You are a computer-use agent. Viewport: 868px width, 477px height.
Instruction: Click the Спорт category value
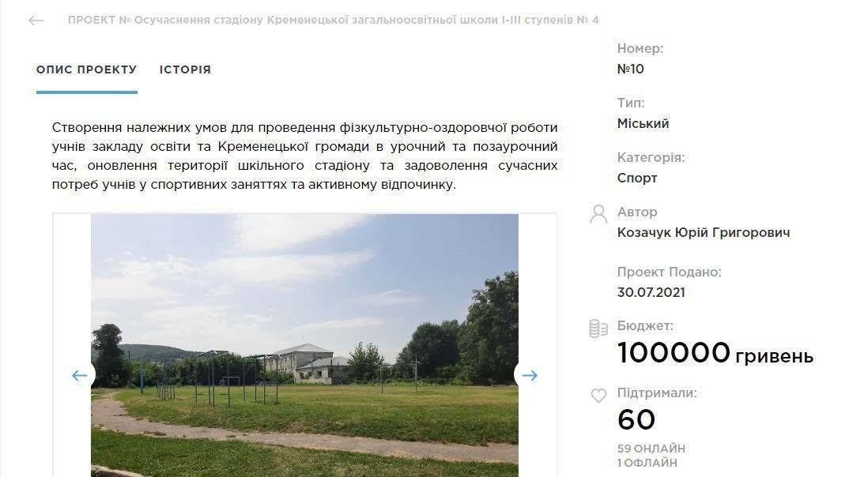[x=637, y=178]
